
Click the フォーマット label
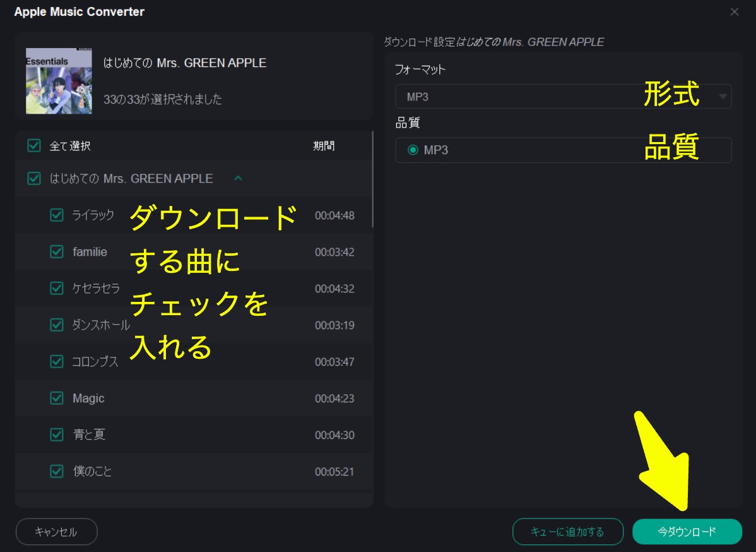pyautogui.click(x=420, y=69)
